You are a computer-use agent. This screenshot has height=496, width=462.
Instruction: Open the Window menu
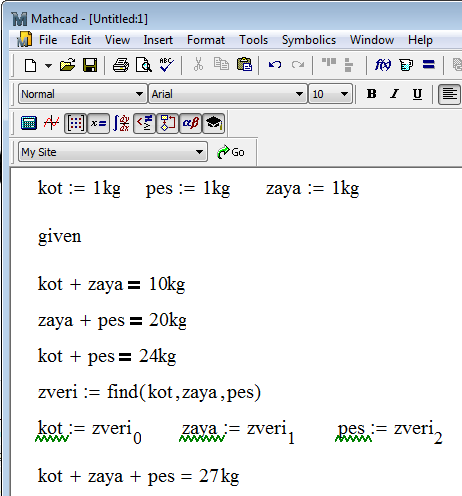click(x=372, y=40)
